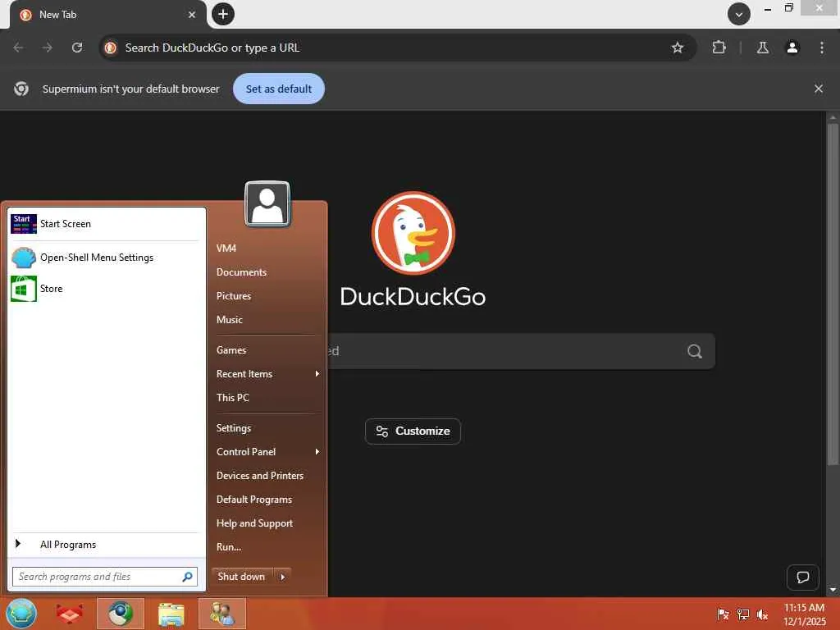Click the green Store bag icon
Viewport: 840px width, 630px height.
(24, 289)
